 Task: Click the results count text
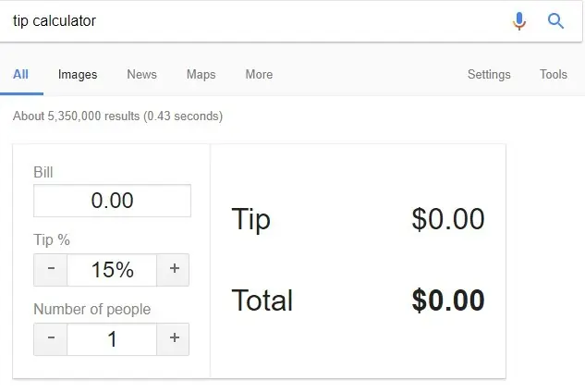coord(117,116)
